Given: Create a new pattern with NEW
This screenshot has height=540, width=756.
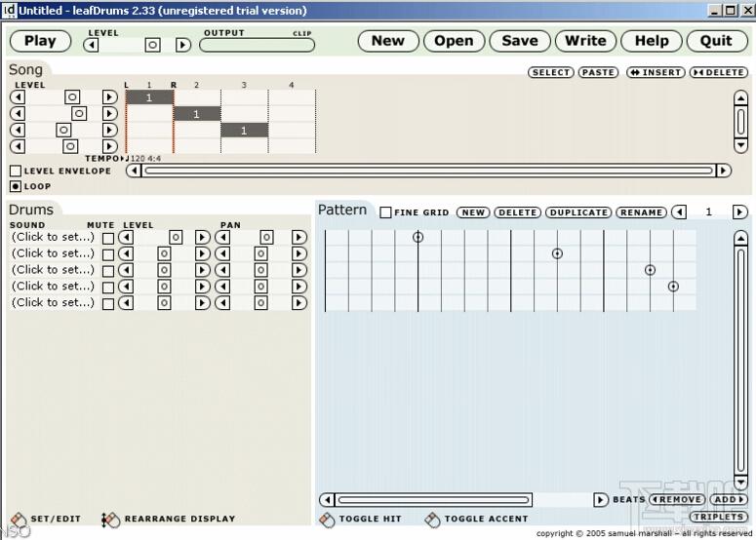Looking at the screenshot, I should (x=473, y=212).
